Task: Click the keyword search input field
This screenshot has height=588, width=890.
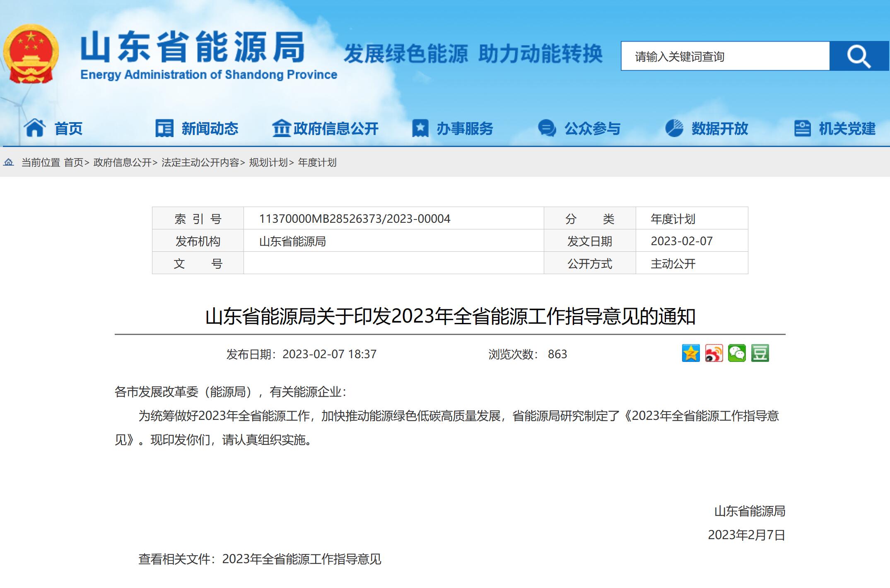Action: pos(725,56)
